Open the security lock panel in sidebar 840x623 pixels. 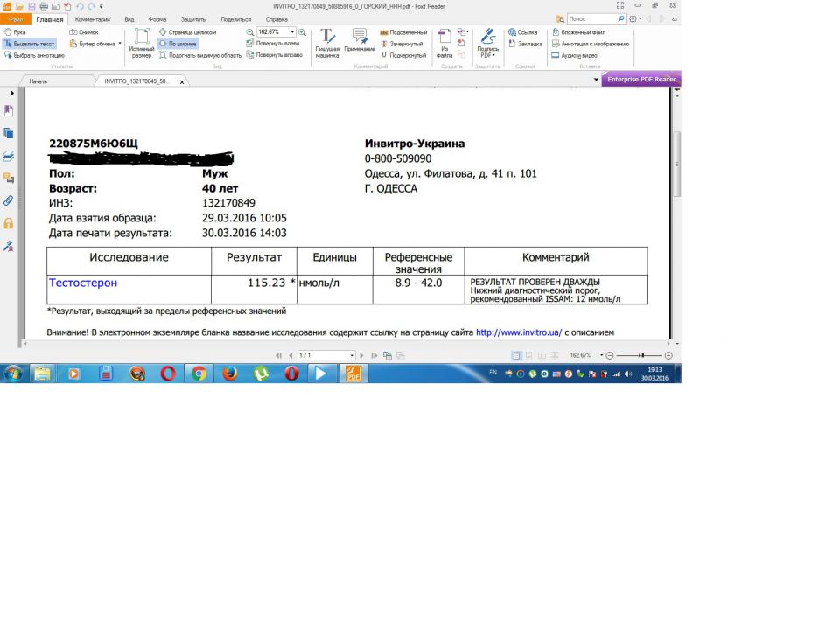[9, 223]
